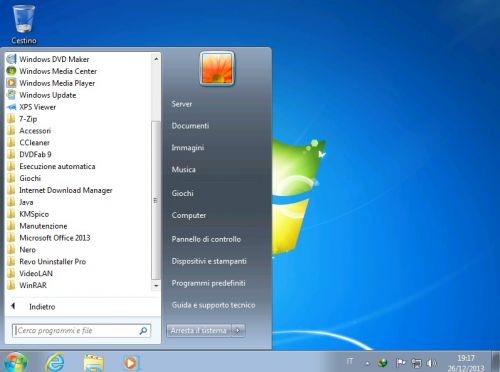Open Windows Explorer folder on taskbar
This screenshot has width=500, height=372.
93,363
